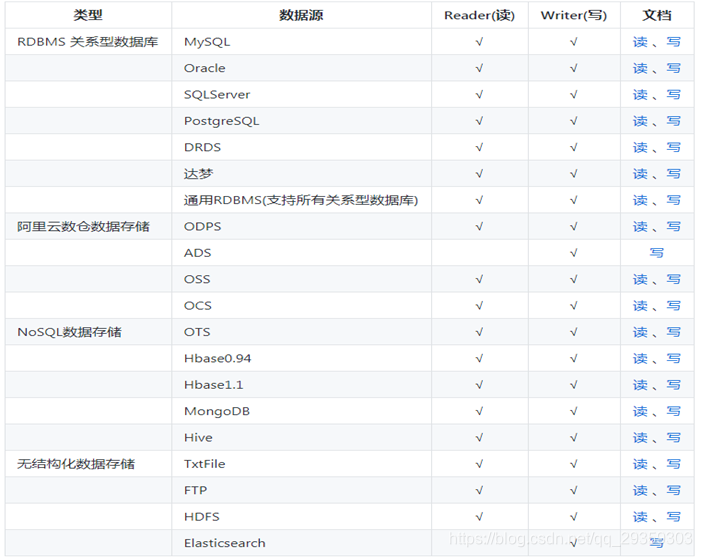
Task: Open the 读 doc link for OTS
Action: click(x=640, y=333)
